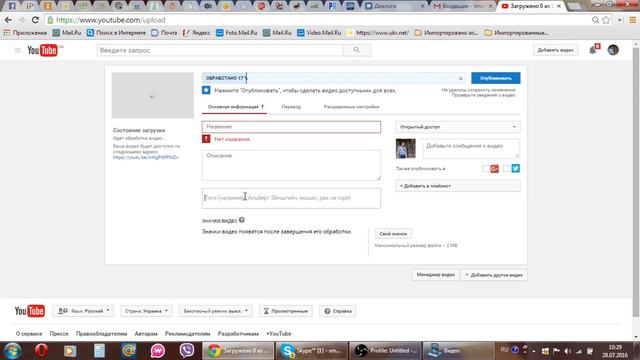Screen dimensions: 640x360
Task: Open Менеджер видео
Action: click(x=436, y=275)
